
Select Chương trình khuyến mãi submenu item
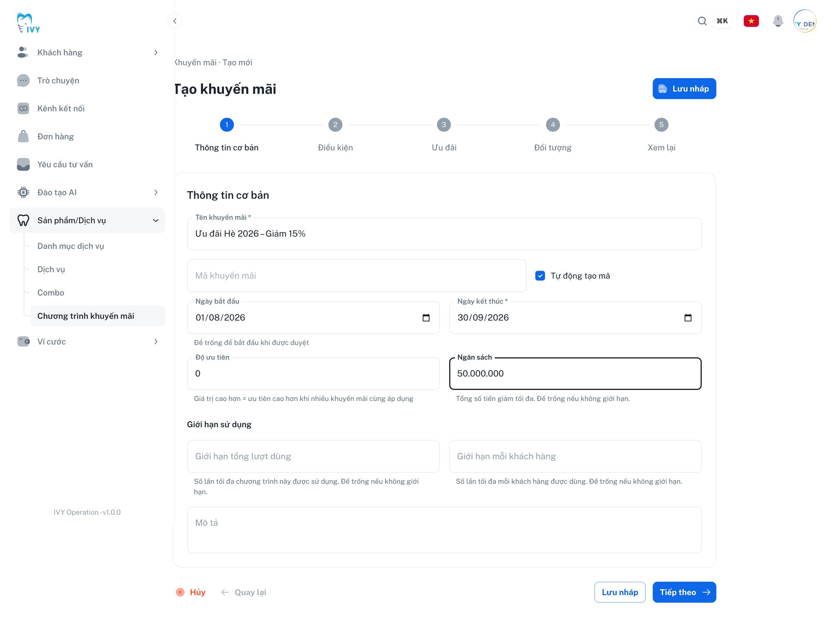97,316
